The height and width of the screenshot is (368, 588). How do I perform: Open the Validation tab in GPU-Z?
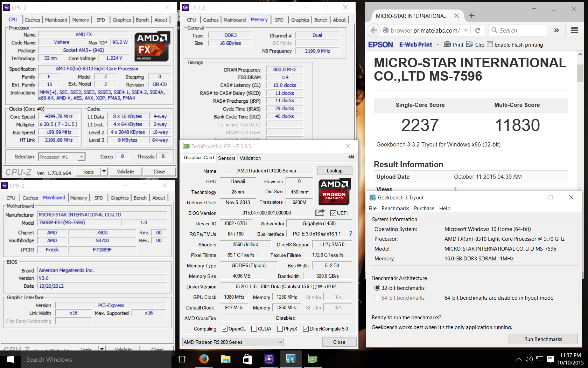250,158
